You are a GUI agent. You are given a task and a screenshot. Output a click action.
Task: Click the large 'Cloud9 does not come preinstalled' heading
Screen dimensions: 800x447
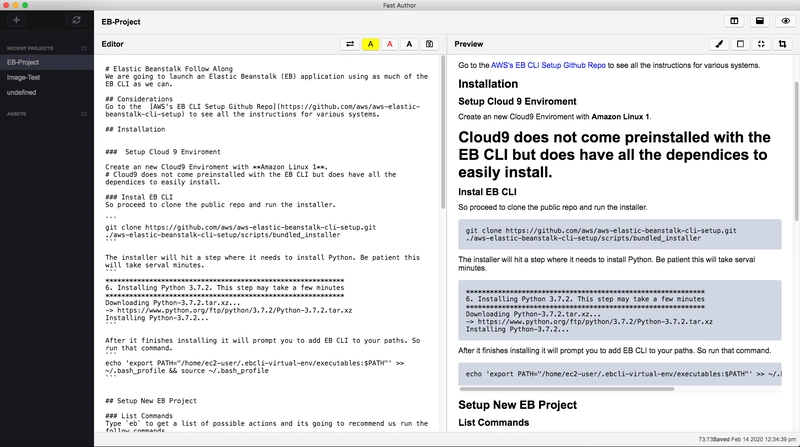(x=614, y=155)
